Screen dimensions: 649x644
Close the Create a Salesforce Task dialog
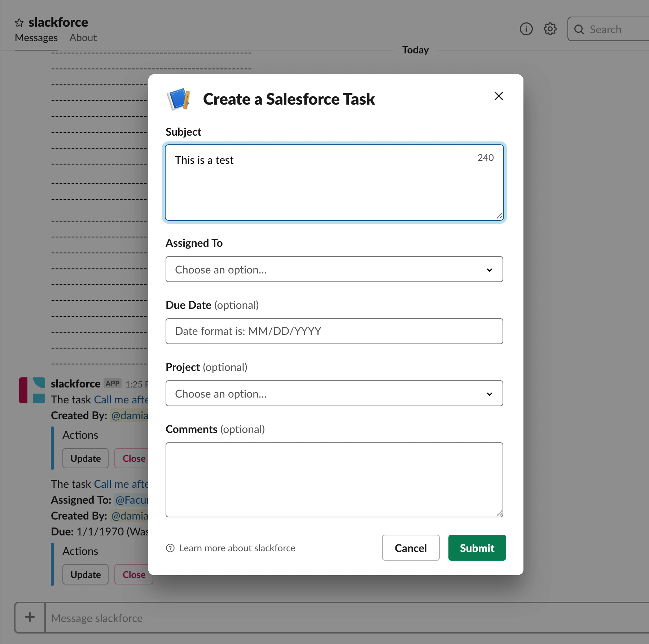point(499,96)
